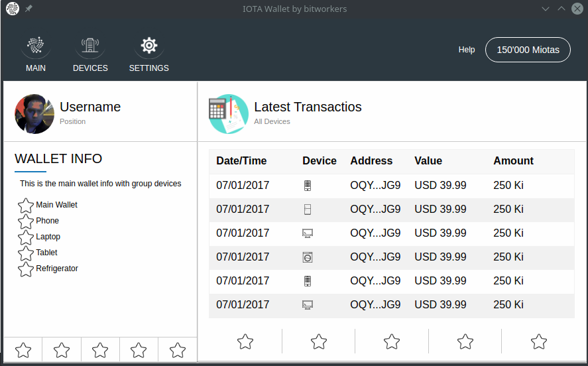Image resolution: width=588 pixels, height=366 pixels.
Task: Minimize window with down chevron
Action: [x=546, y=9]
